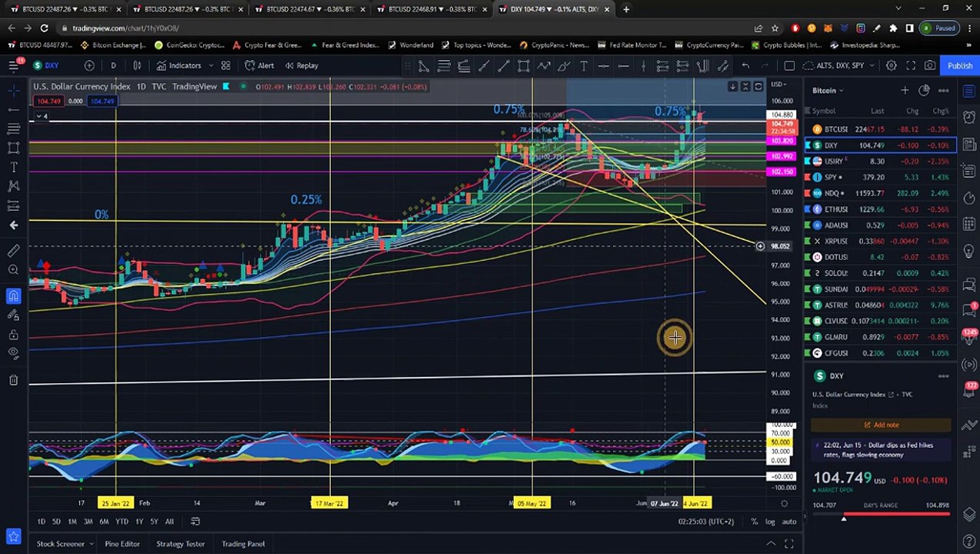Click the compare or add symbol plus icon
This screenshot has width=980, height=554.
click(89, 65)
